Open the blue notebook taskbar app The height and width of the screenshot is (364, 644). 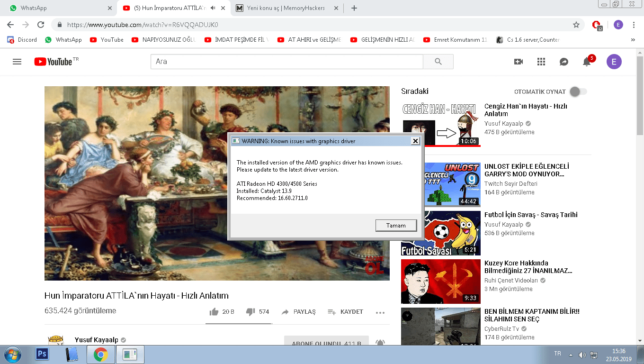[72, 354]
